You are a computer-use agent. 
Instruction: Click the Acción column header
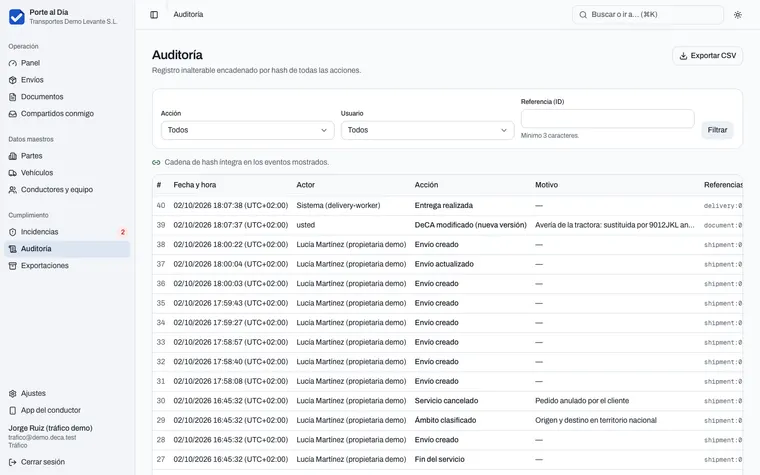426,185
